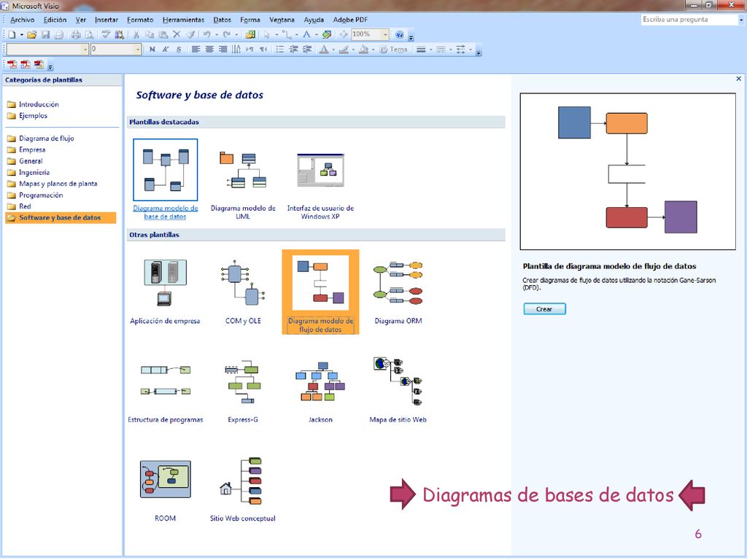The image size is (747, 560).
Task: Click the Print icon
Action: pos(76,34)
